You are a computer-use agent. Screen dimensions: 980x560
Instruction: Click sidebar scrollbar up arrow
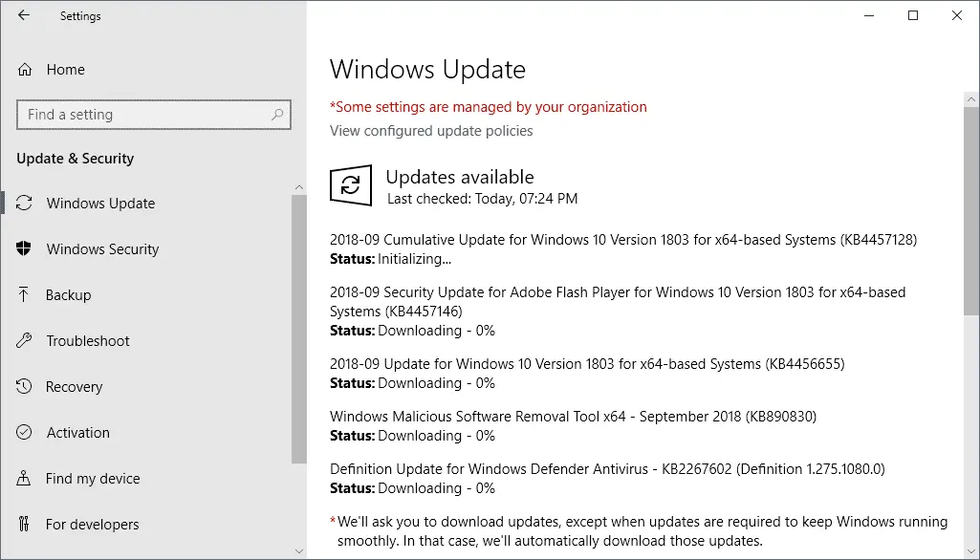(x=298, y=187)
